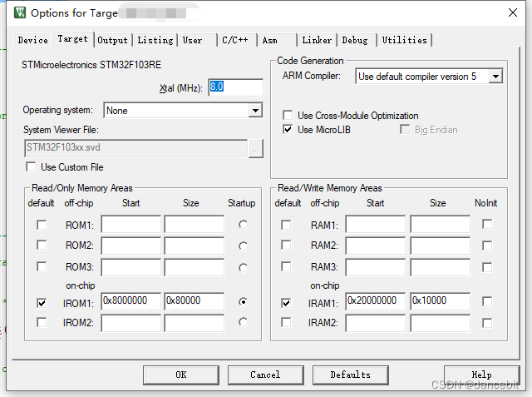Screen dimensions: 532x397
Task: Check the IRAM2 default checkbox
Action: pos(286,322)
